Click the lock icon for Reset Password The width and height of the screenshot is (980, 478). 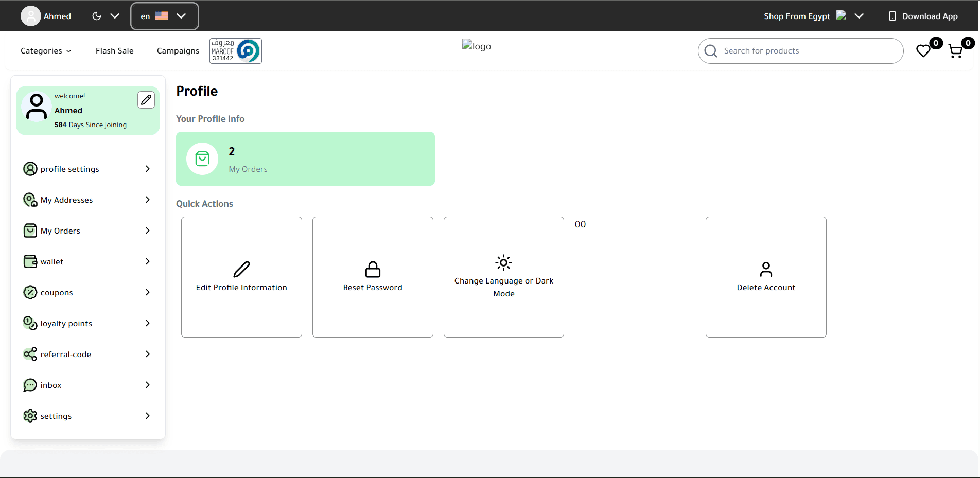[x=373, y=269]
